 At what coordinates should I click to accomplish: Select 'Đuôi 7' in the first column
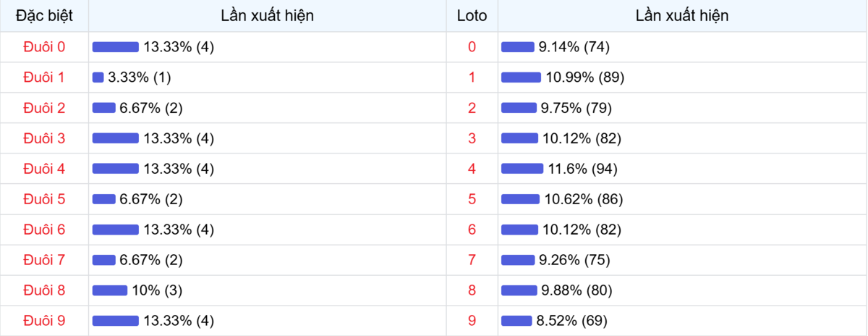[44, 260]
